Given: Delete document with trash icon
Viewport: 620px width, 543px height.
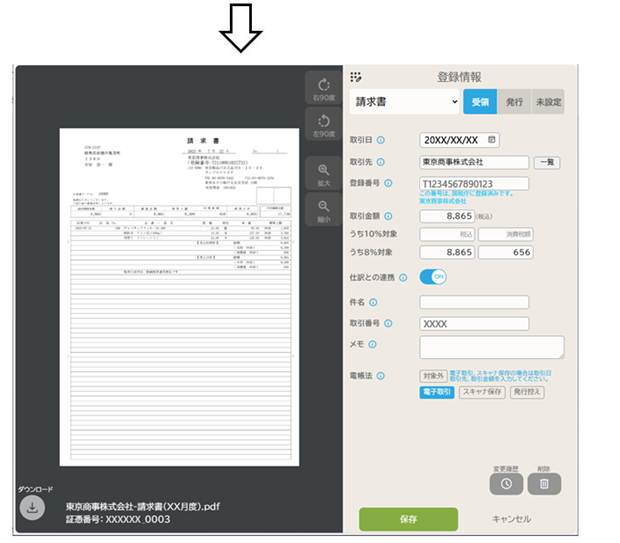Looking at the screenshot, I should pyautogui.click(x=544, y=484).
